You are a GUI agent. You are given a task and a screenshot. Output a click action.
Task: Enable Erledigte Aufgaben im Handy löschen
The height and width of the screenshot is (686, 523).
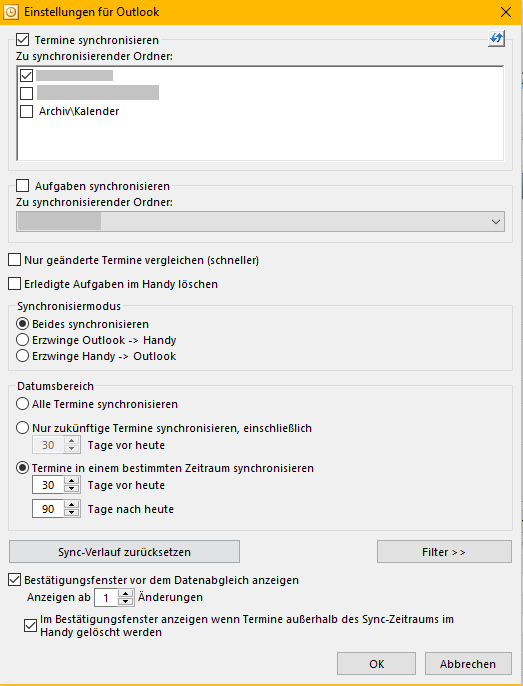tap(14, 284)
